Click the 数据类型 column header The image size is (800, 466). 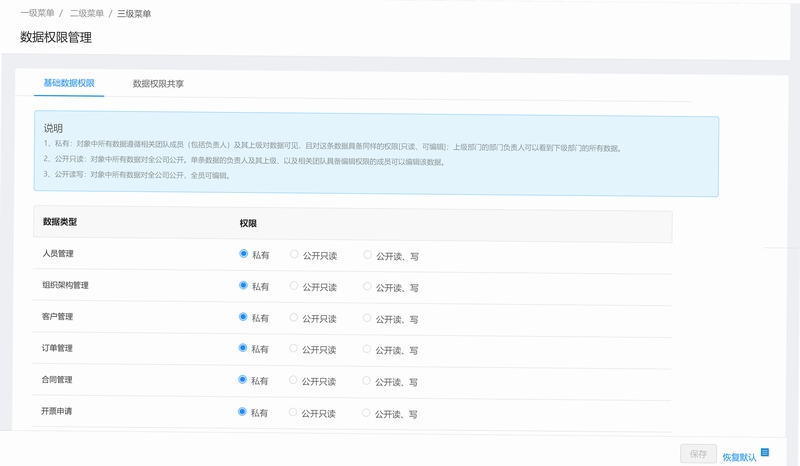(x=60, y=222)
